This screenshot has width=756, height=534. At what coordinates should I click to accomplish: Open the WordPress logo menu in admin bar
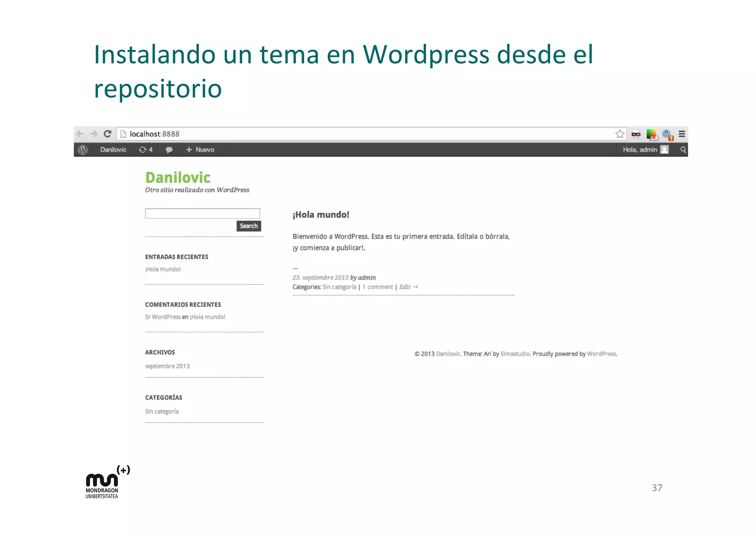tap(83, 150)
